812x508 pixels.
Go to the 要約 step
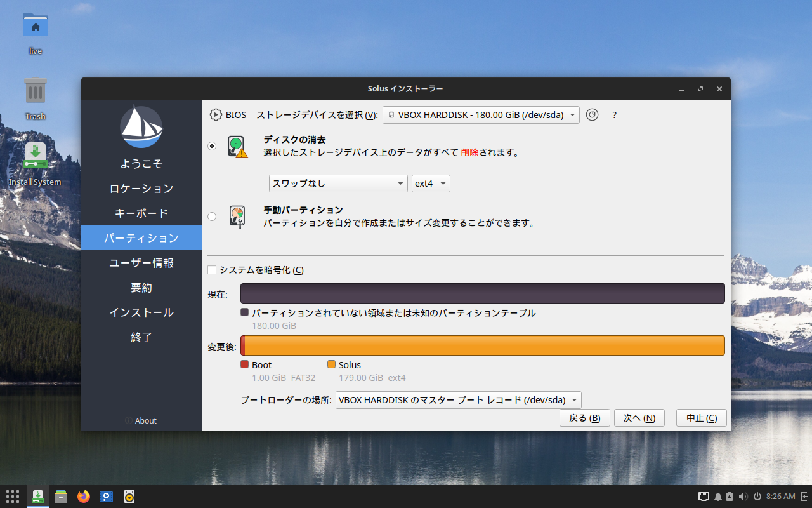(x=141, y=288)
